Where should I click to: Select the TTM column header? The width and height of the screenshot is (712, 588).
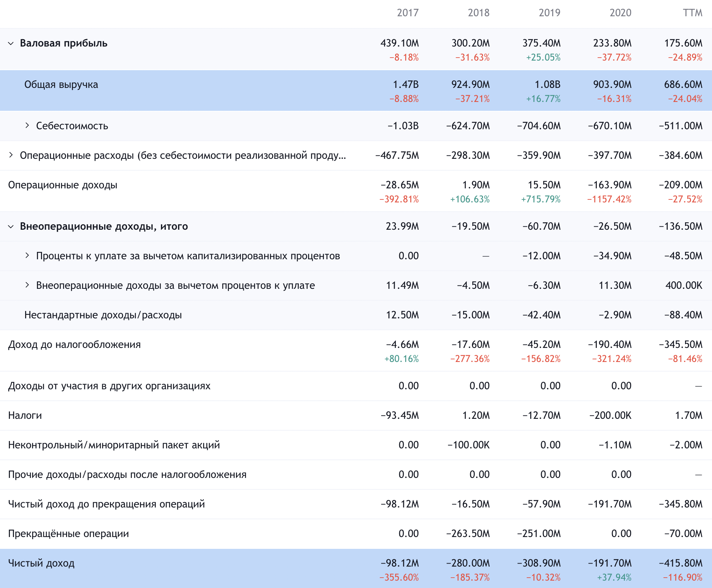692,13
